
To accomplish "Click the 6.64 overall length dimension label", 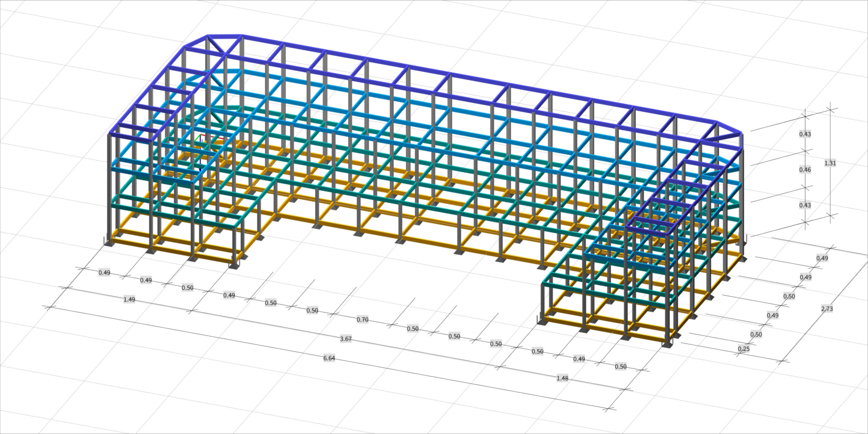I will [329, 358].
